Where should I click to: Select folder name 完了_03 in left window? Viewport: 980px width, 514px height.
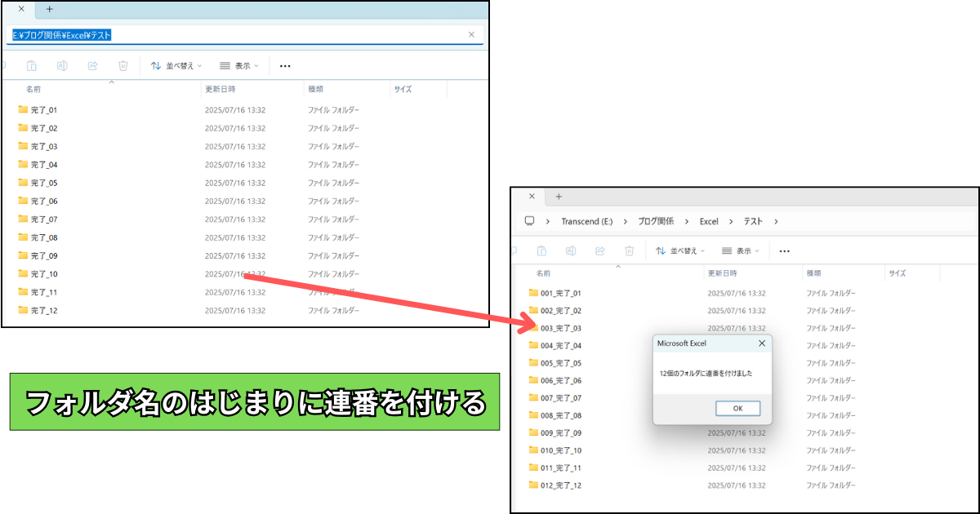pyautogui.click(x=44, y=146)
